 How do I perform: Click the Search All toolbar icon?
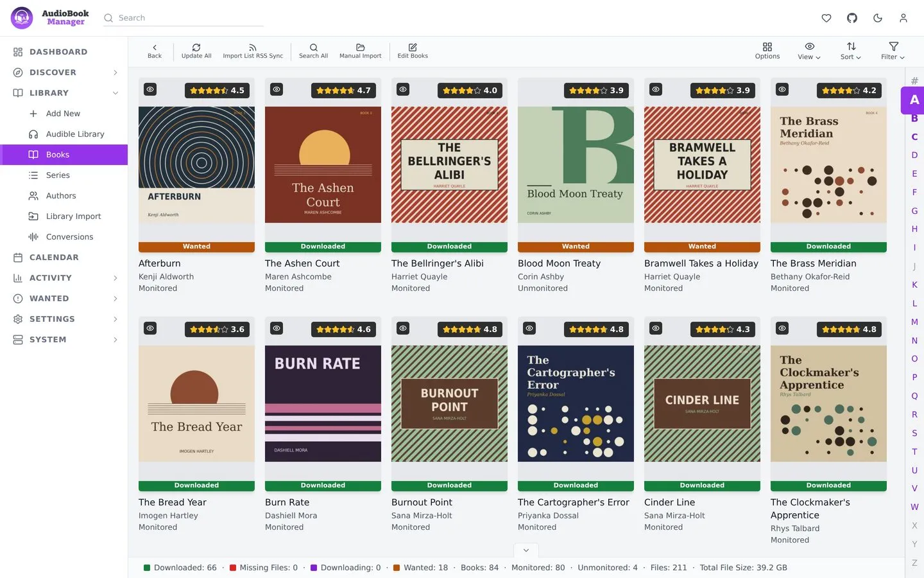point(313,51)
